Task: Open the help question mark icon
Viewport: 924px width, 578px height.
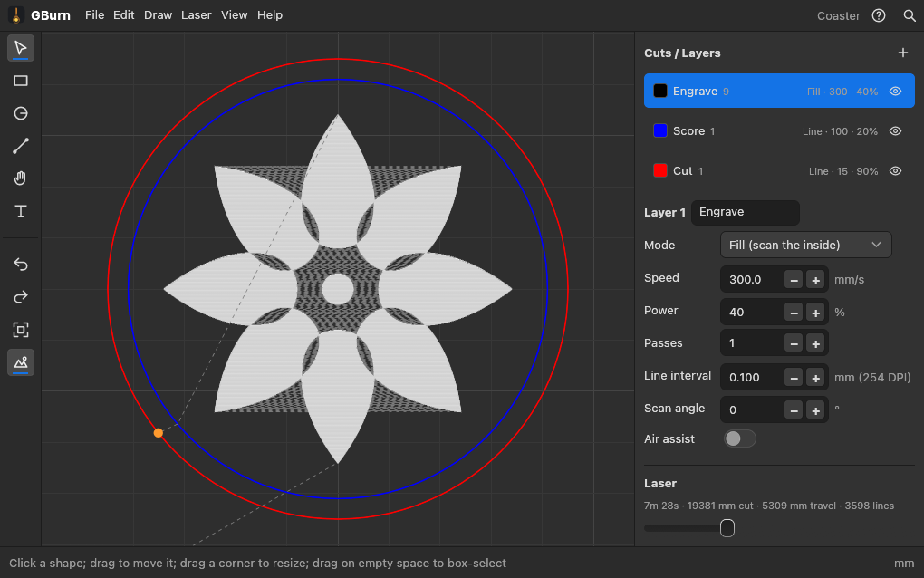Action: tap(879, 15)
